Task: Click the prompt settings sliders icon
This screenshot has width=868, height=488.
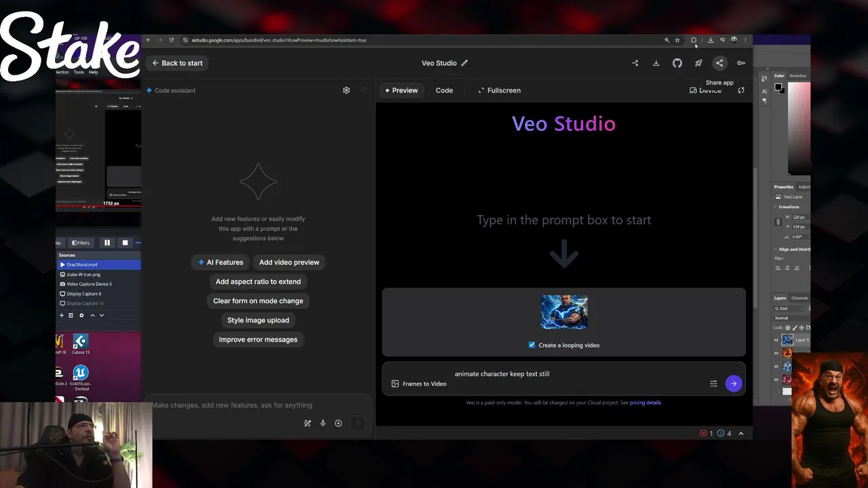Action: [x=713, y=384]
